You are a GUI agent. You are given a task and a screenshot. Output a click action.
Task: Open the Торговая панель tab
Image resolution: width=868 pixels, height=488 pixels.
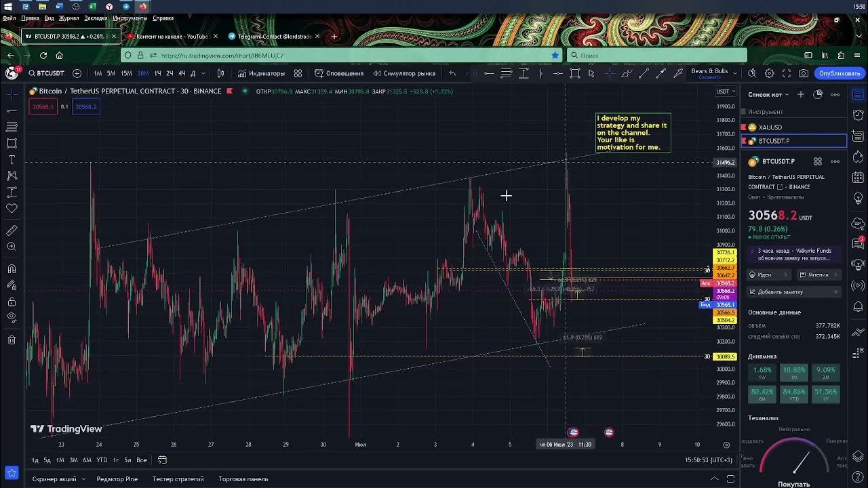[x=243, y=479]
